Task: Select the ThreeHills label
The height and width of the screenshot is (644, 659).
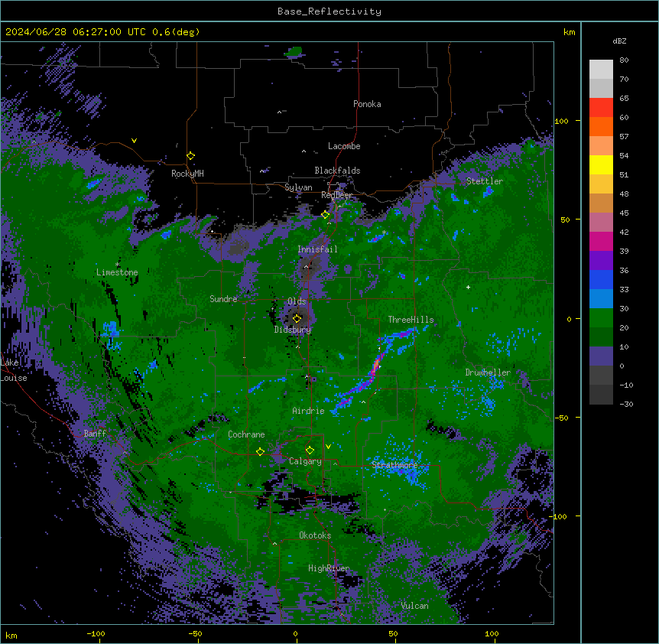Action: (411, 320)
